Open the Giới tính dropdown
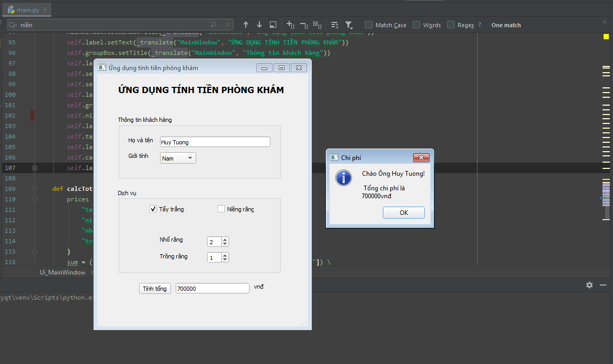 [178, 158]
